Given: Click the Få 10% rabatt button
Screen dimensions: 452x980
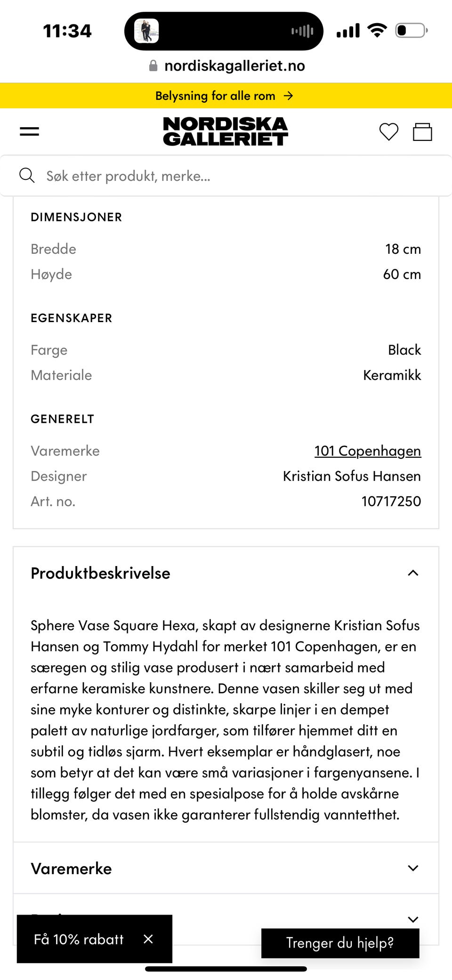Looking at the screenshot, I should (79, 939).
